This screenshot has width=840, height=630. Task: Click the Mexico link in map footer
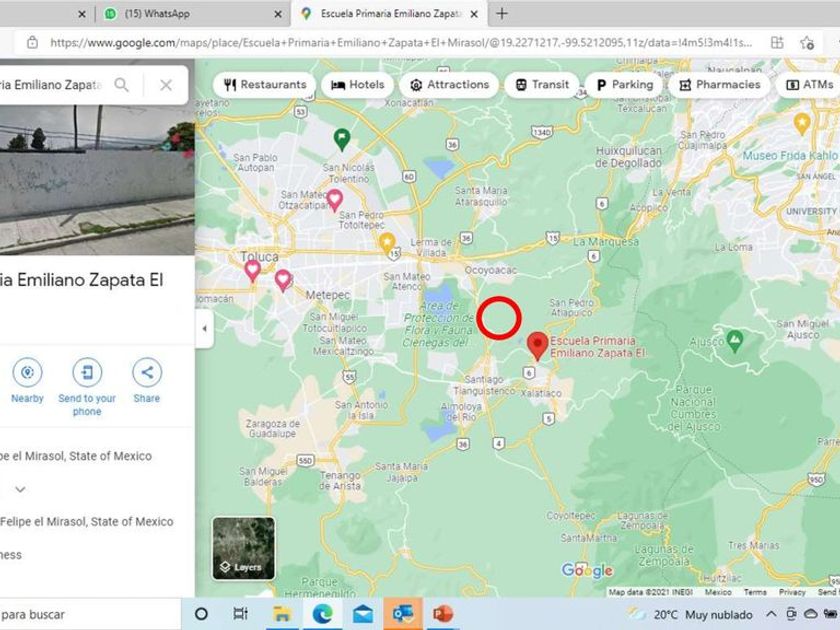718,592
